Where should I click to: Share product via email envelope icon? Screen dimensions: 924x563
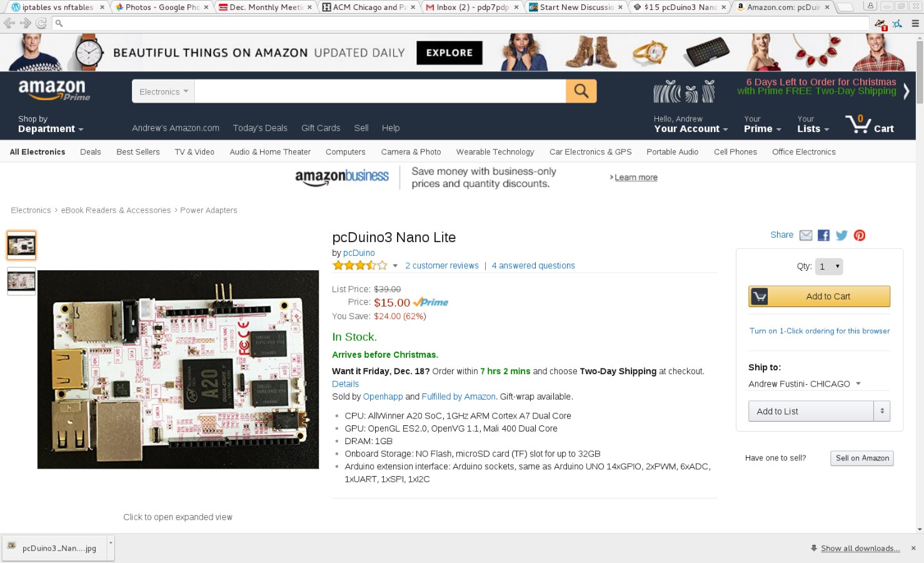click(x=806, y=235)
